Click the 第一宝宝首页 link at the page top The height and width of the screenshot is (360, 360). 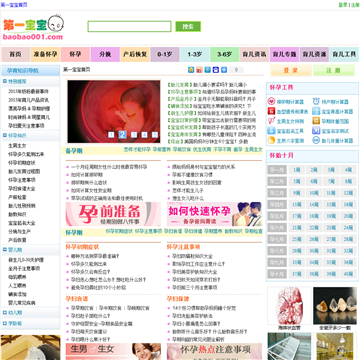tap(14, 5)
